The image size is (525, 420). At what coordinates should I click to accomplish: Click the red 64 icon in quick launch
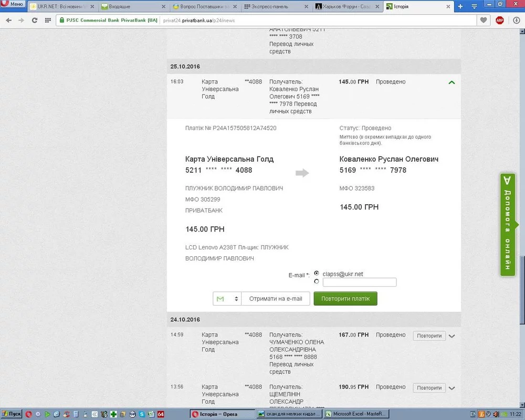point(161,414)
